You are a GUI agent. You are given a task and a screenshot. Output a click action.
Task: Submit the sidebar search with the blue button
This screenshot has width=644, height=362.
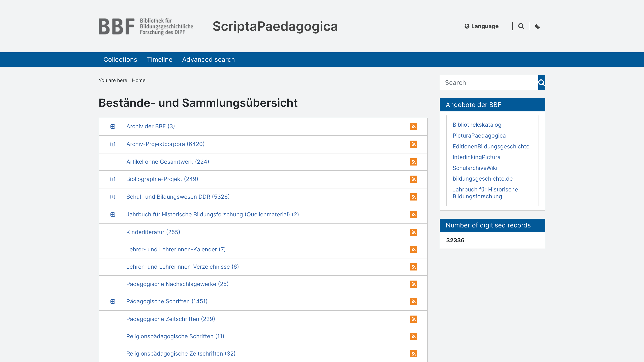point(541,82)
